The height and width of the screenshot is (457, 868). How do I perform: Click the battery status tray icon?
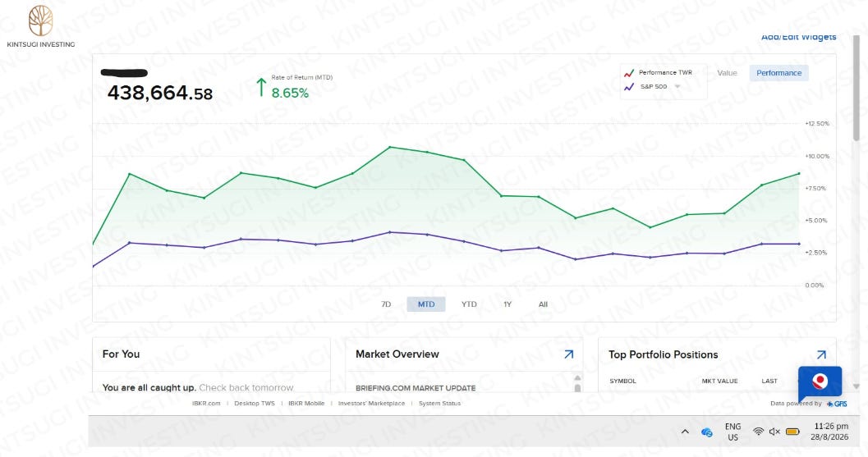tap(792, 432)
